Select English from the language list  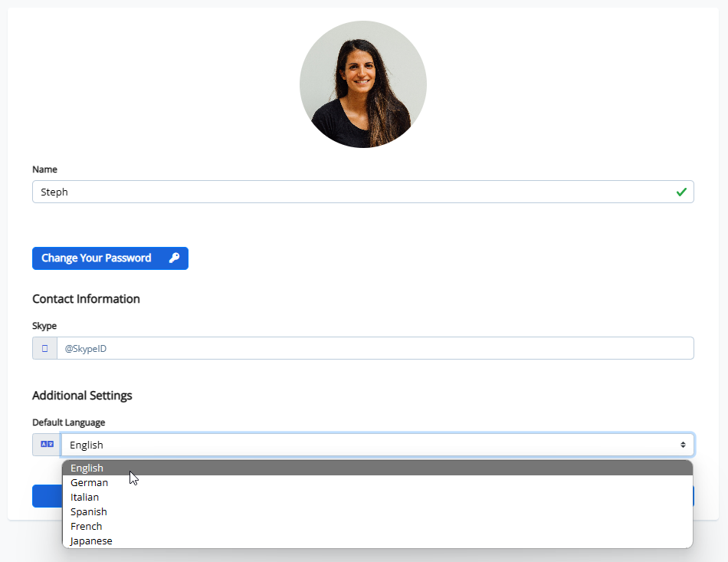(378, 468)
